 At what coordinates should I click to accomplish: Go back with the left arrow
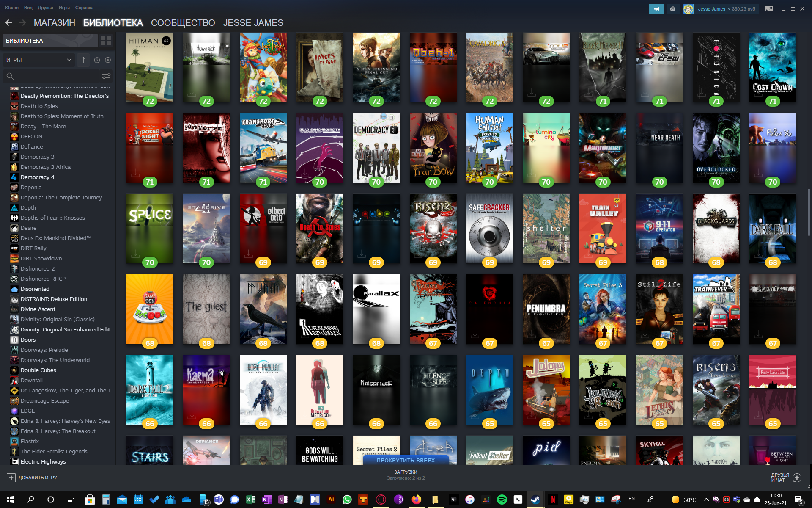(x=9, y=23)
